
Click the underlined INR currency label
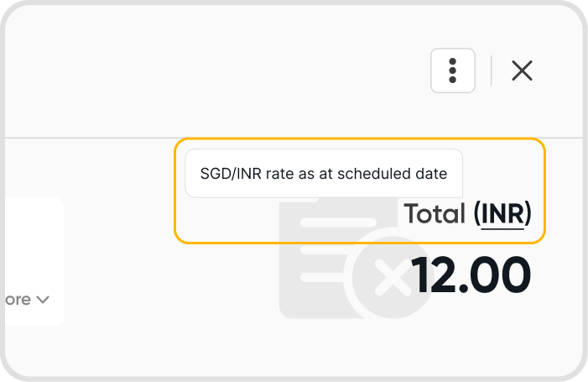pos(502,214)
